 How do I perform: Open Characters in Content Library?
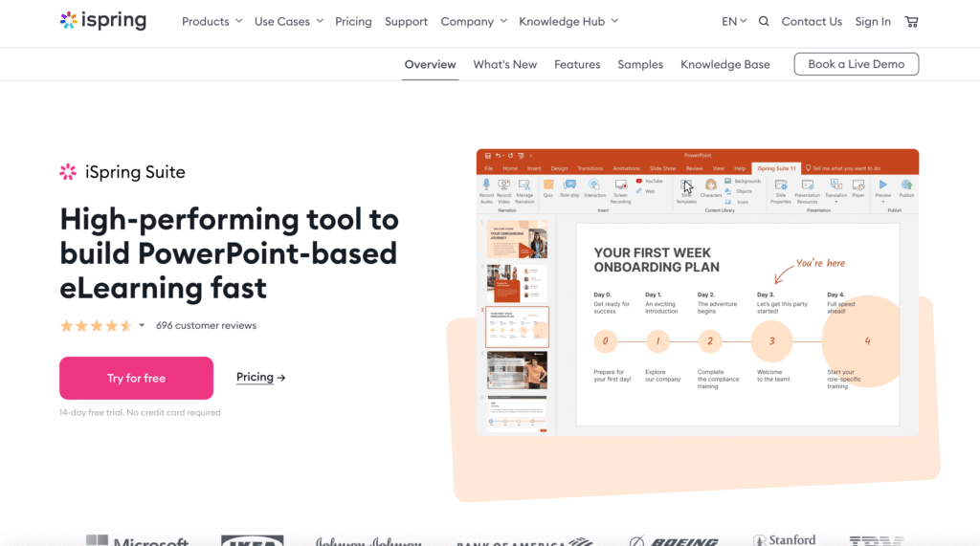point(711,188)
